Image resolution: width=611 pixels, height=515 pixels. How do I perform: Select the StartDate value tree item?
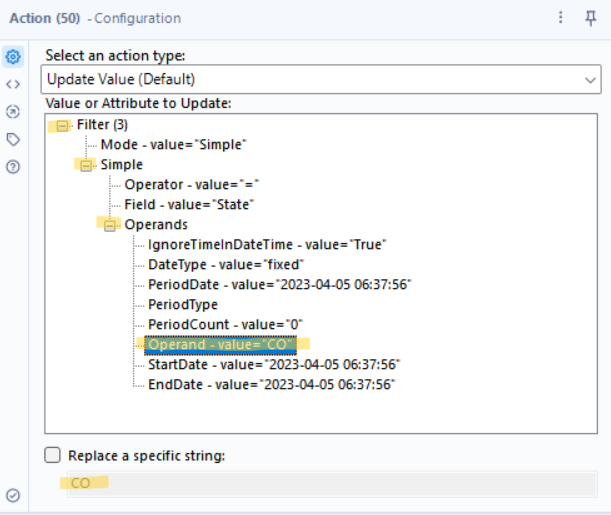pyautogui.click(x=274, y=365)
